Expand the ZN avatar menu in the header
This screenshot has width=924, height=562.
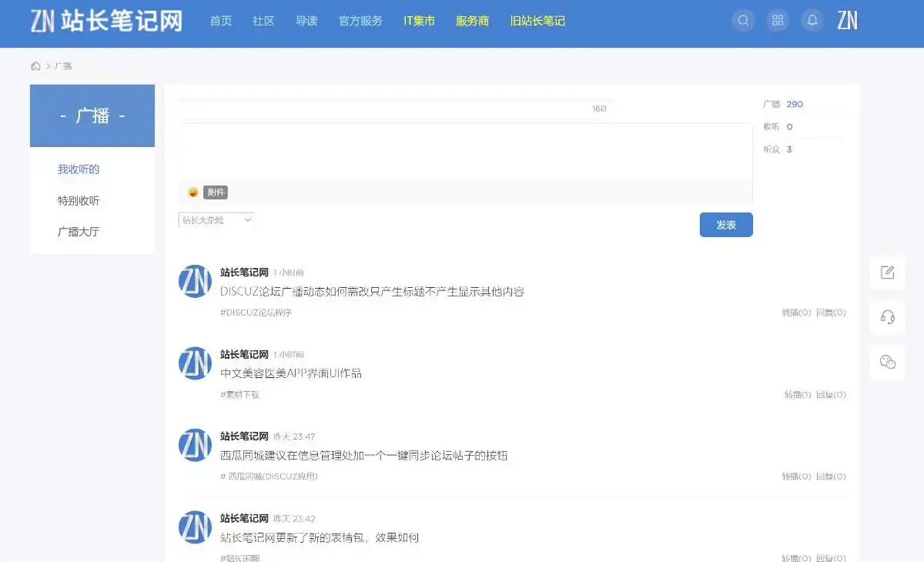pyautogui.click(x=848, y=21)
